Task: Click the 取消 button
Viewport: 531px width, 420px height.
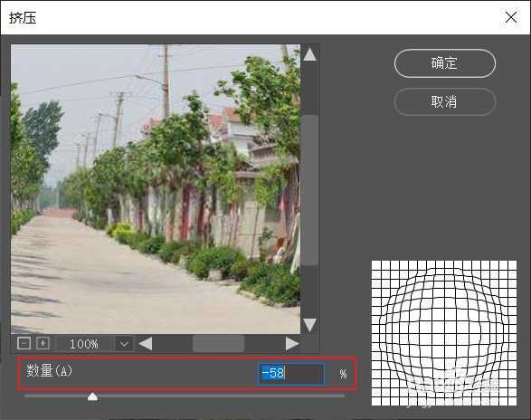Action: [x=445, y=101]
